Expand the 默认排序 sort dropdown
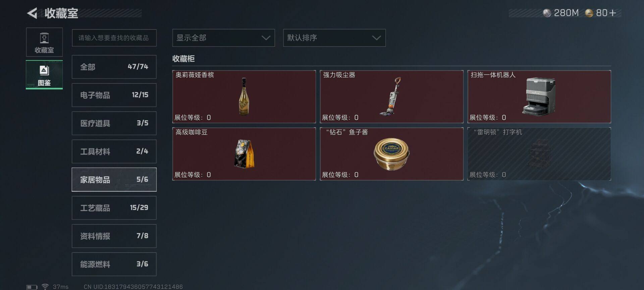This screenshot has width=644, height=290. pos(334,38)
